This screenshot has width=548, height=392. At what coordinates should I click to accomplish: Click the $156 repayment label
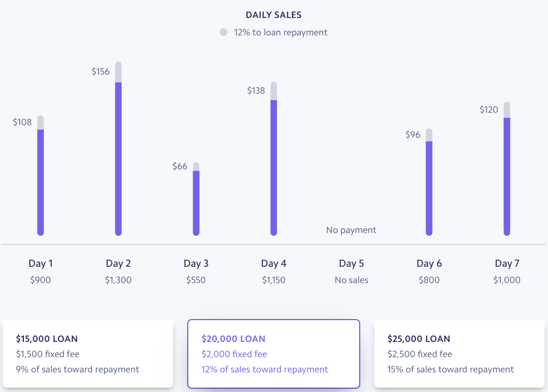click(x=101, y=71)
